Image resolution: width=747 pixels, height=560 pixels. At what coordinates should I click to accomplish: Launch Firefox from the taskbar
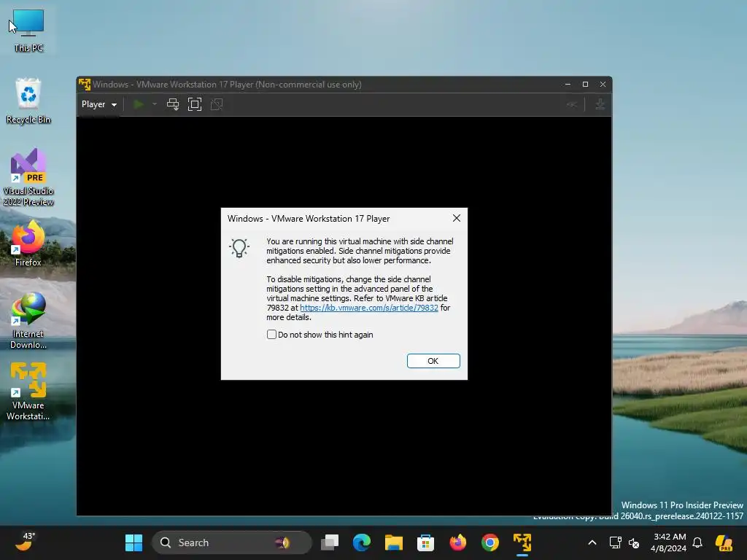coord(458,542)
